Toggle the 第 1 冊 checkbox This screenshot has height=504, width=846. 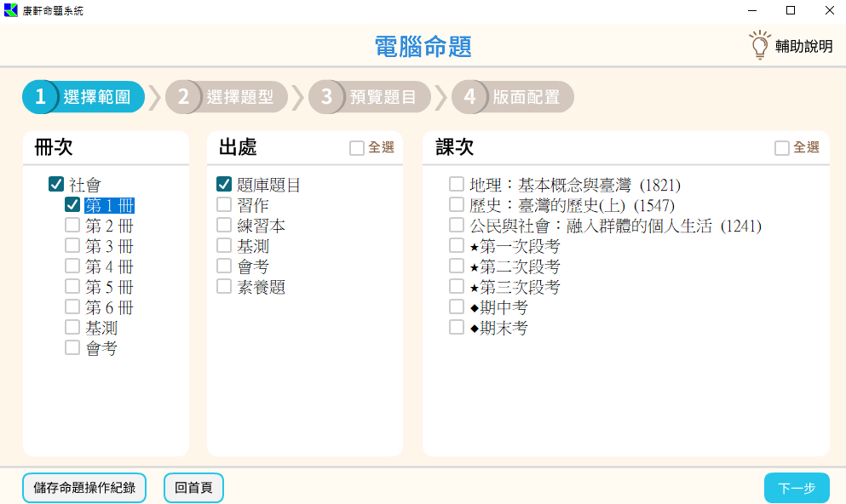pos(72,204)
